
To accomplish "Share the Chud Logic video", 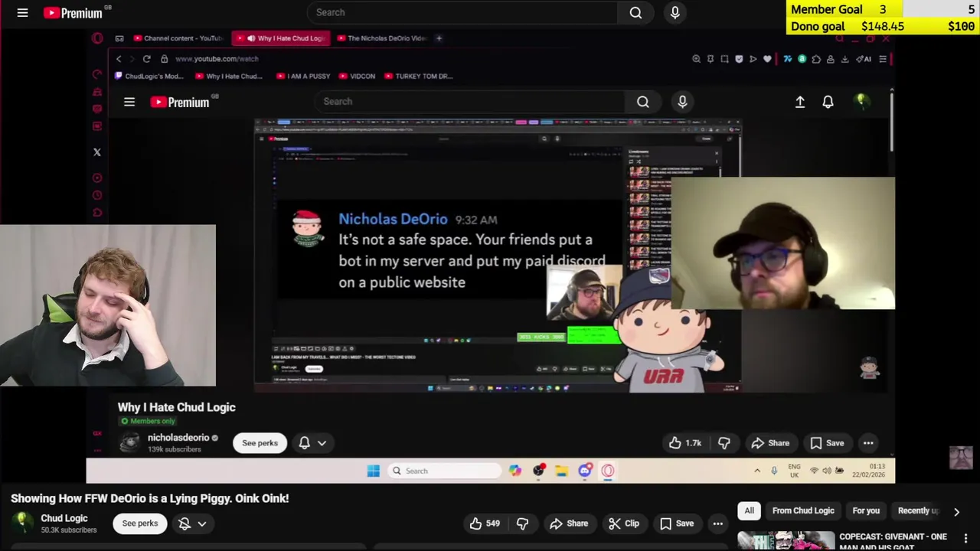I will coord(568,523).
